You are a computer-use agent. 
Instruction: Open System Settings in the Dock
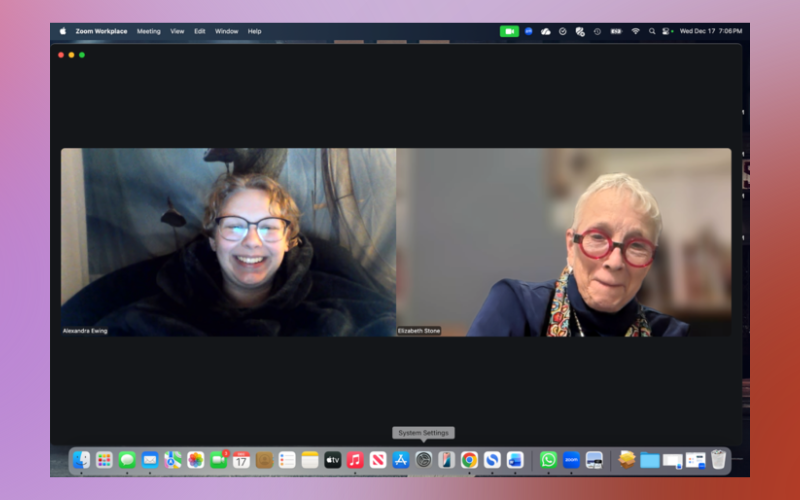[424, 460]
